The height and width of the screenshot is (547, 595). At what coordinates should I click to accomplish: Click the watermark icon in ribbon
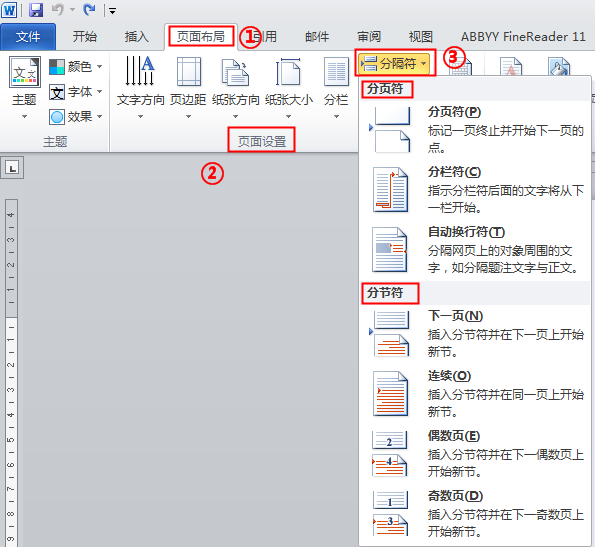pos(511,67)
